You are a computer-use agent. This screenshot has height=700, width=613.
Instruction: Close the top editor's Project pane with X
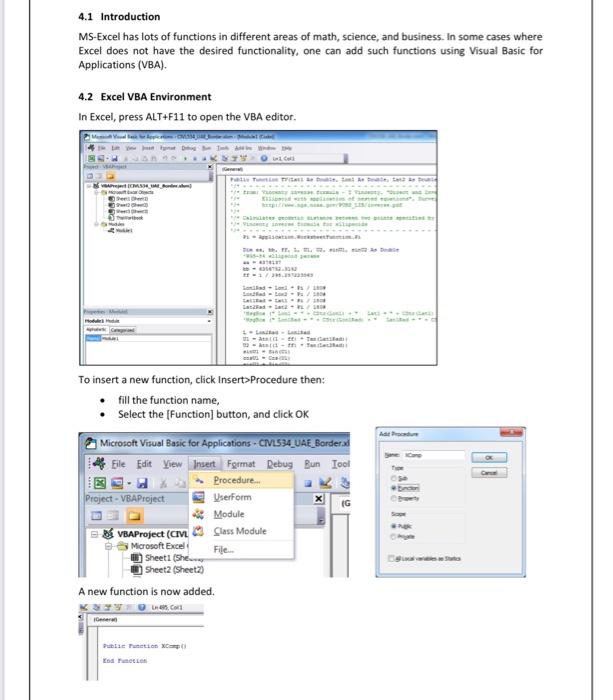(210, 167)
